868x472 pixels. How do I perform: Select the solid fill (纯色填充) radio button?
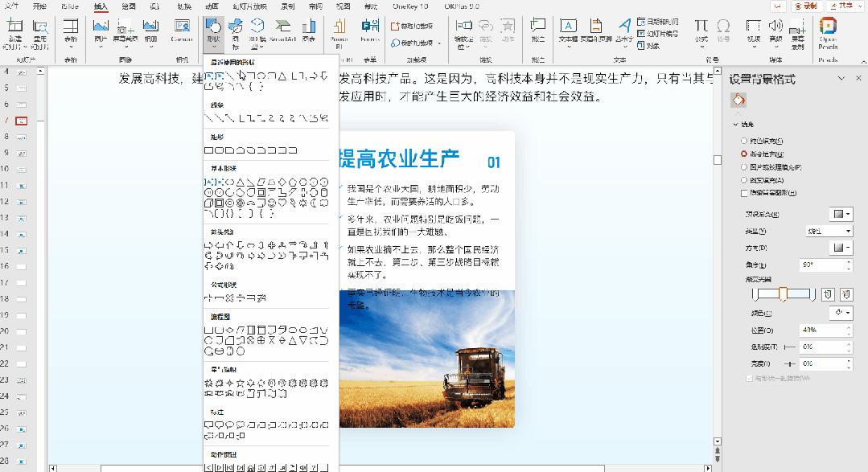[744, 141]
